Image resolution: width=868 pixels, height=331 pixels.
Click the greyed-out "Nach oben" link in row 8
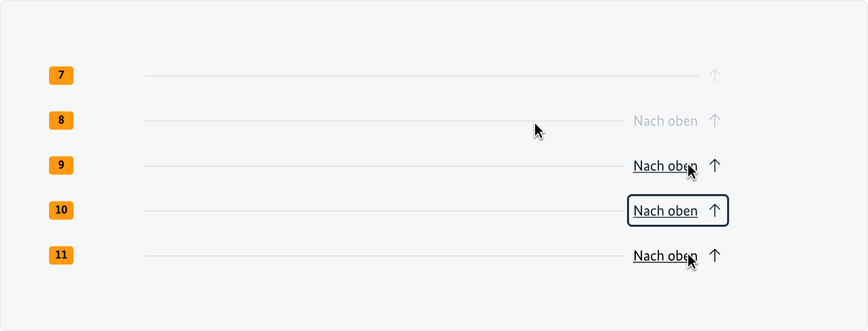click(x=664, y=121)
